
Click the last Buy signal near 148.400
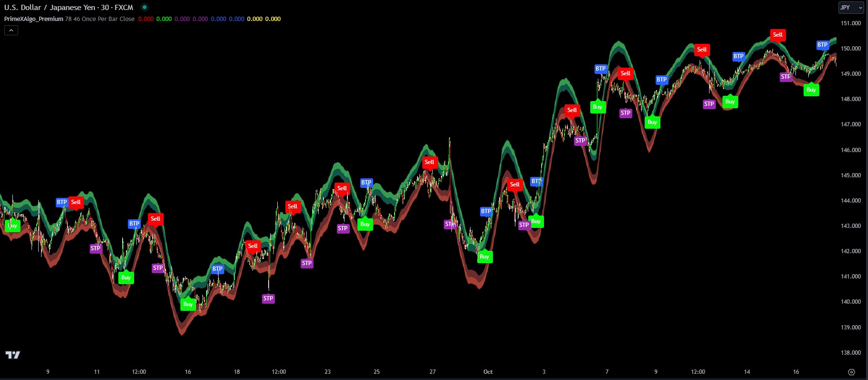[x=811, y=90]
